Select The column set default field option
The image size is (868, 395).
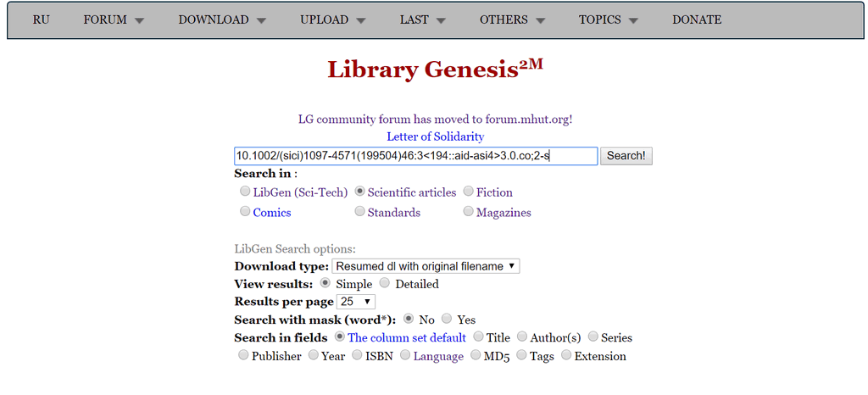(340, 337)
